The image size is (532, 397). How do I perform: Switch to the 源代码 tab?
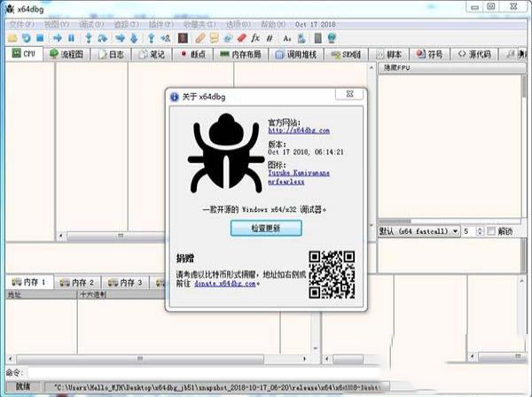click(x=474, y=54)
